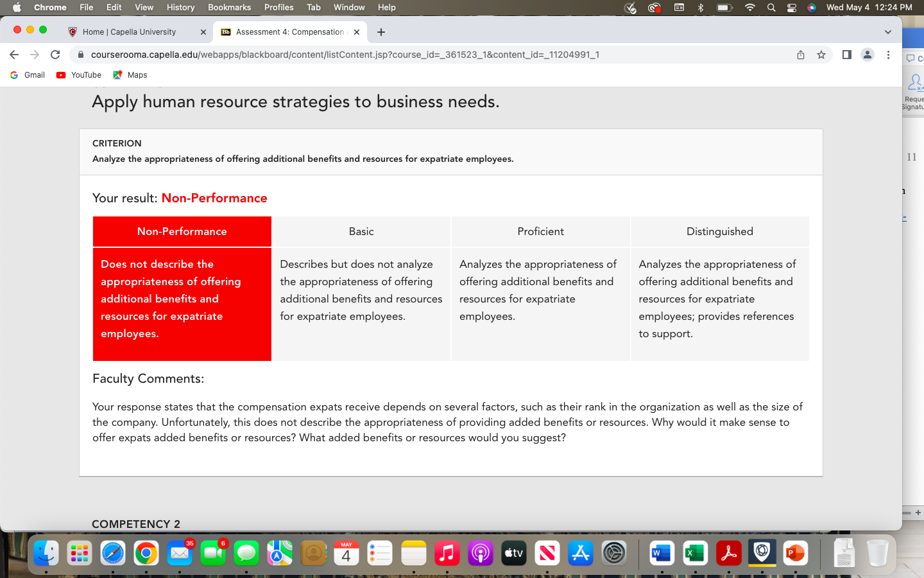Image resolution: width=924 pixels, height=578 pixels.
Task: Click the Bluetooth status icon
Action: coord(701,7)
